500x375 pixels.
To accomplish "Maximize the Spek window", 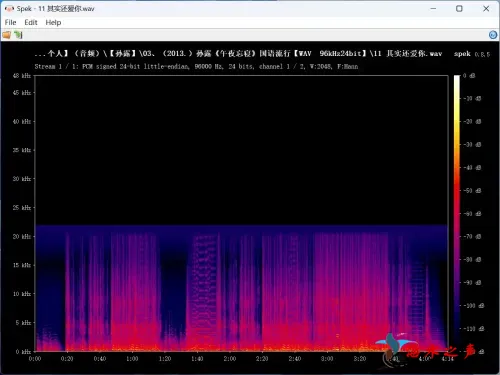I will pos(459,9).
